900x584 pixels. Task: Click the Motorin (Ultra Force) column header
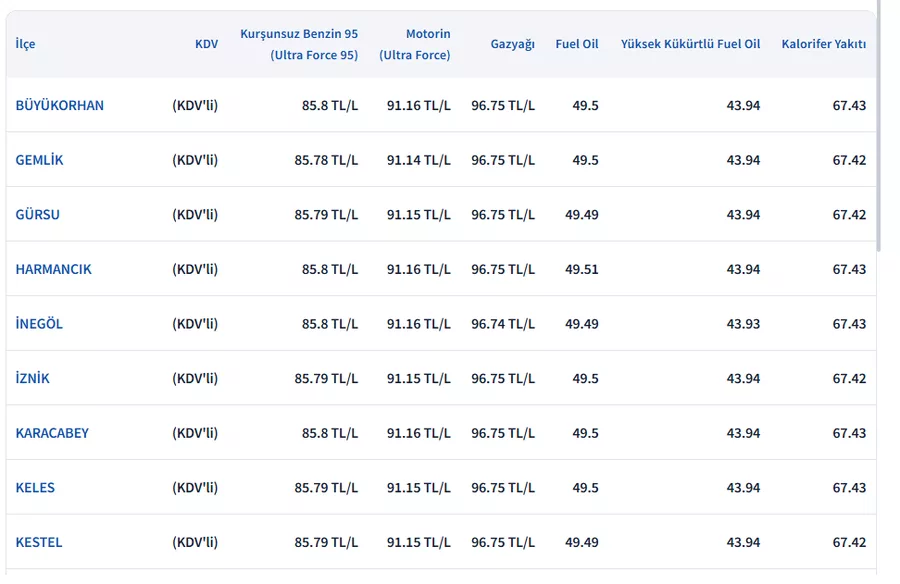click(415, 44)
